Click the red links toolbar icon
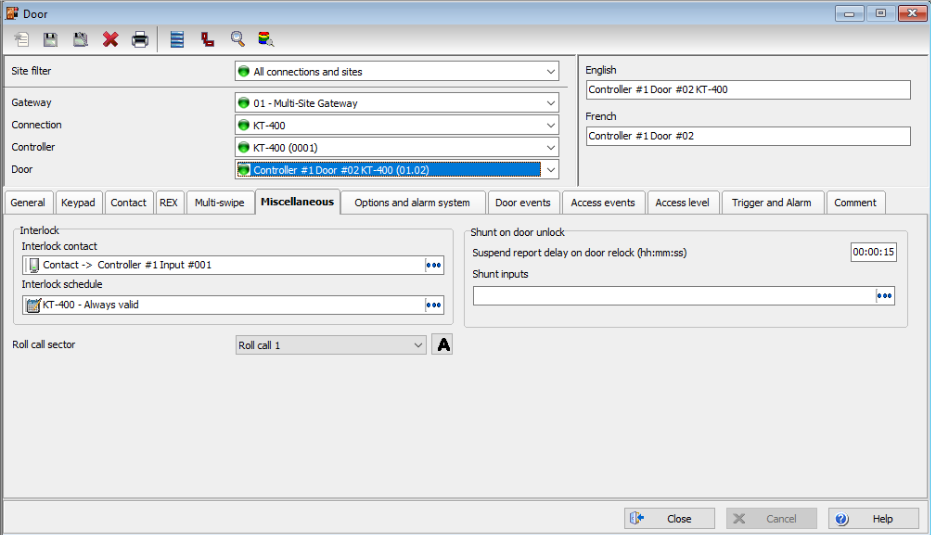The width and height of the screenshot is (931, 535). [x=207, y=40]
